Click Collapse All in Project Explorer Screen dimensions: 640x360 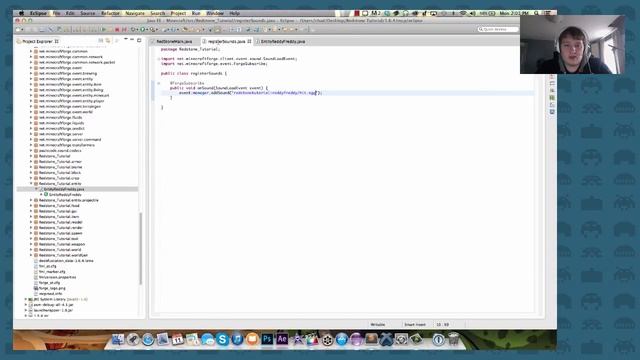(x=101, y=41)
